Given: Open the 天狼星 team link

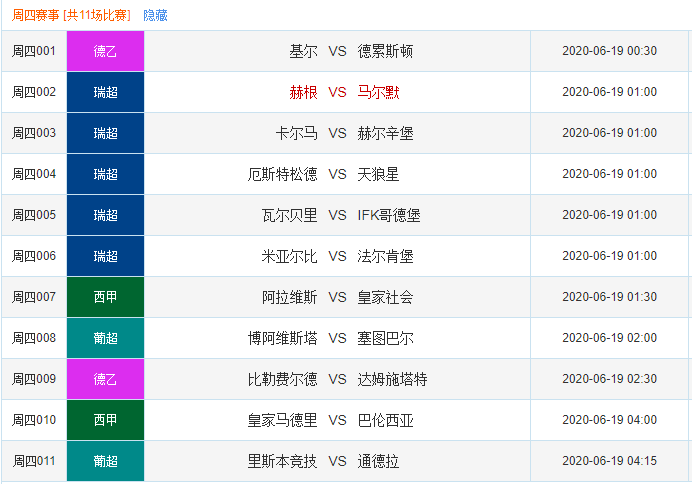Looking at the screenshot, I should (378, 174).
